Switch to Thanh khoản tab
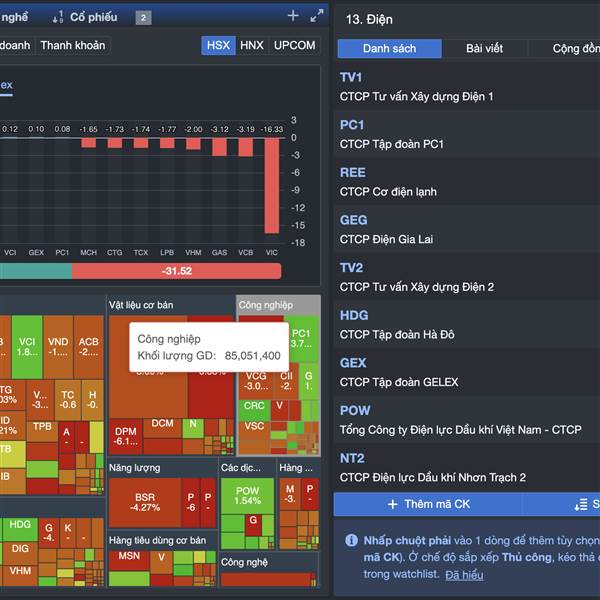This screenshot has height=600, width=600. [x=73, y=46]
